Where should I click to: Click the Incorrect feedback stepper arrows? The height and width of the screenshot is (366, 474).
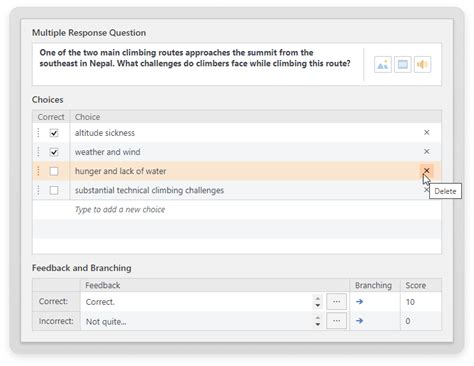[x=318, y=321]
